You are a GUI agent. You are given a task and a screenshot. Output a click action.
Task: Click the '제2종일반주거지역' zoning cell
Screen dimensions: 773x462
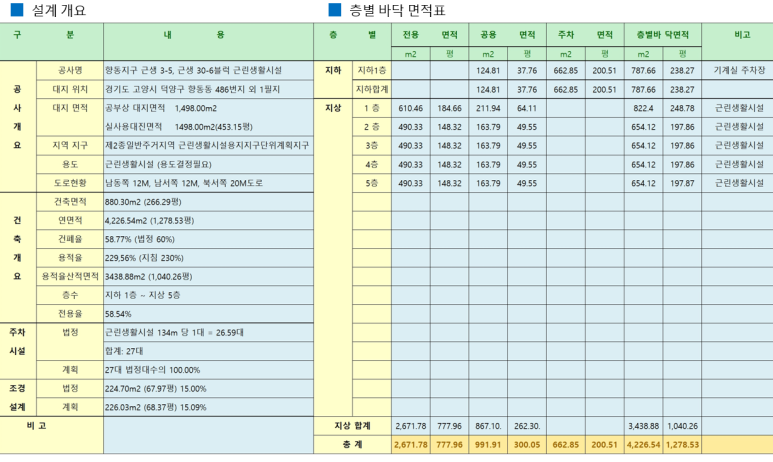click(x=209, y=145)
